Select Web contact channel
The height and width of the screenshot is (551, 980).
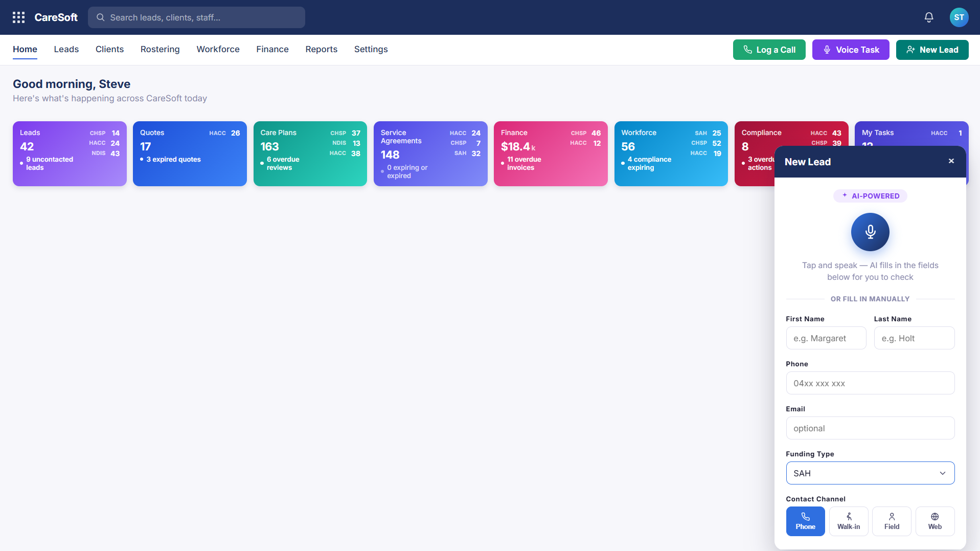click(935, 521)
